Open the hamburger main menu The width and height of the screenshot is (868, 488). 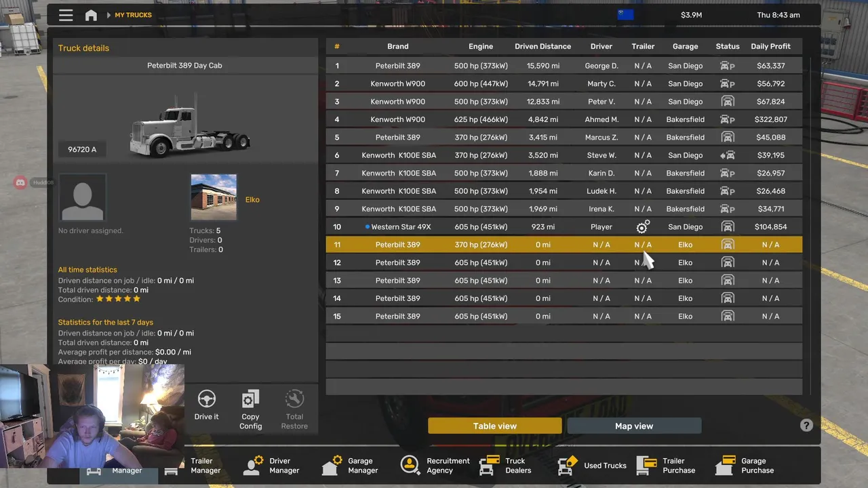(x=66, y=15)
